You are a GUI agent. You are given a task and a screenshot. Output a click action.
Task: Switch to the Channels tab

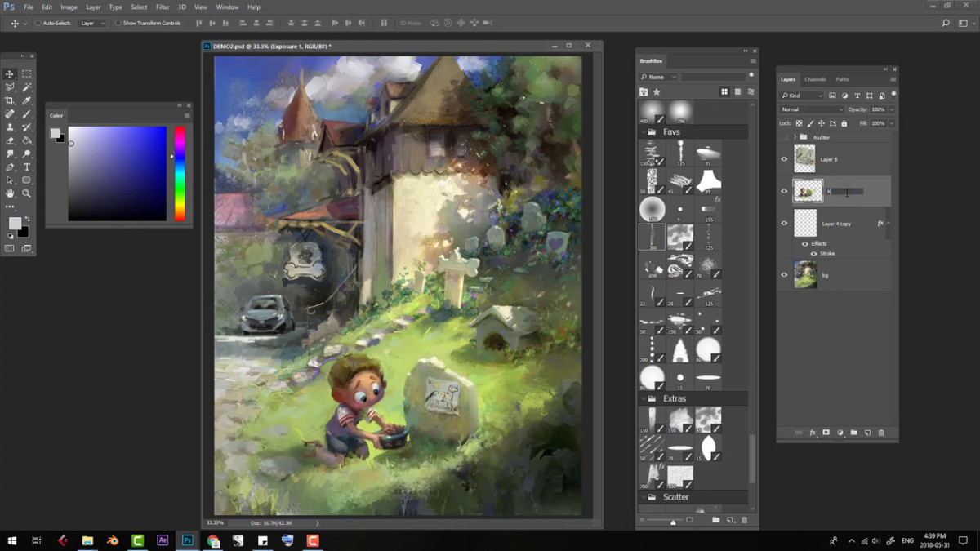tap(815, 79)
